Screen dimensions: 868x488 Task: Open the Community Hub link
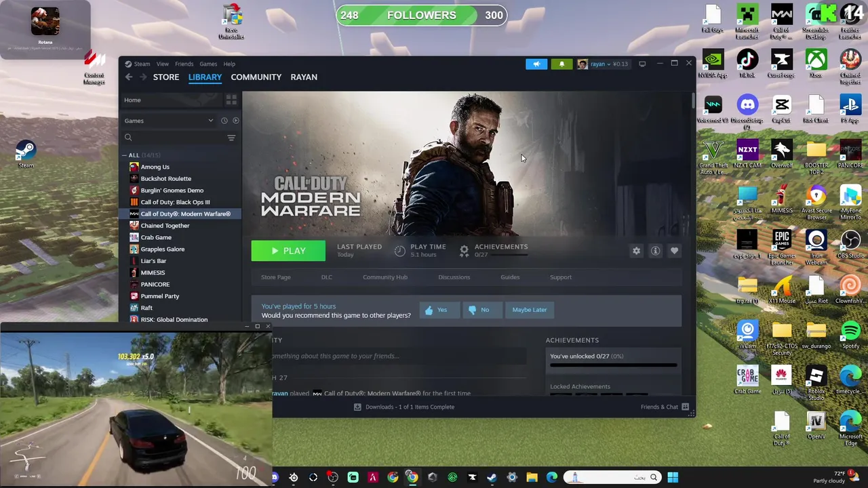click(x=385, y=277)
